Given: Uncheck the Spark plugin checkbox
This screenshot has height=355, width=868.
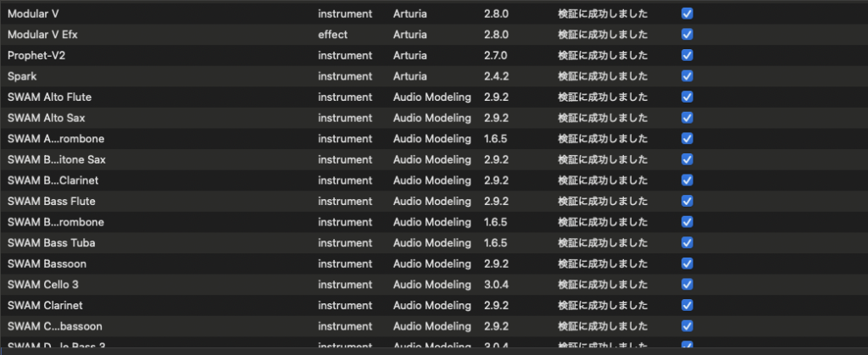Looking at the screenshot, I should click(x=687, y=76).
